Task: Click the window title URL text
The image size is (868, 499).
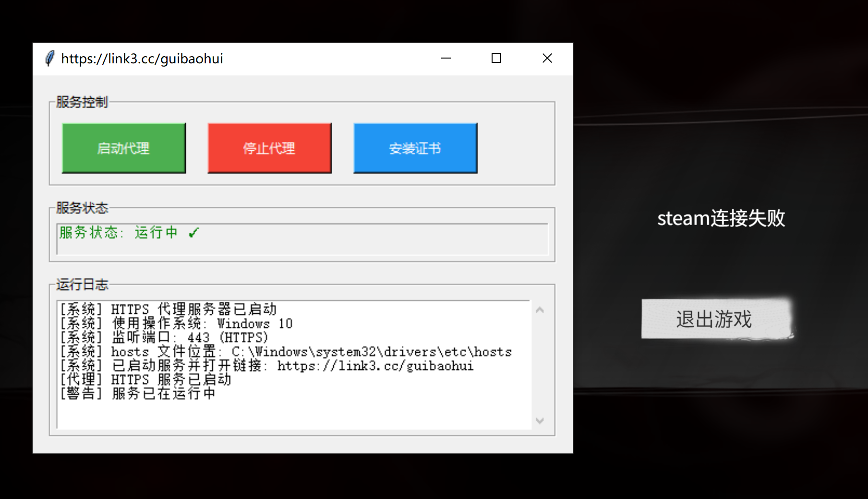Action: click(142, 59)
